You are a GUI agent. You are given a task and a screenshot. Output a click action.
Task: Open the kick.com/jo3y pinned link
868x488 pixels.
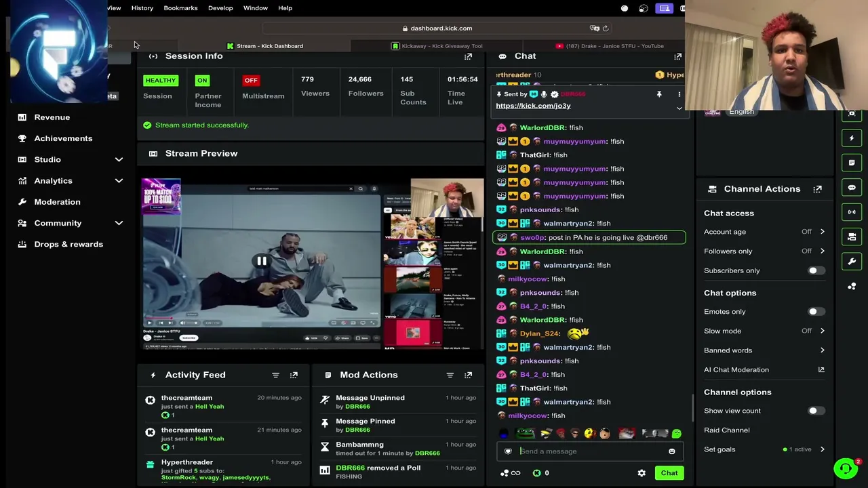point(533,106)
